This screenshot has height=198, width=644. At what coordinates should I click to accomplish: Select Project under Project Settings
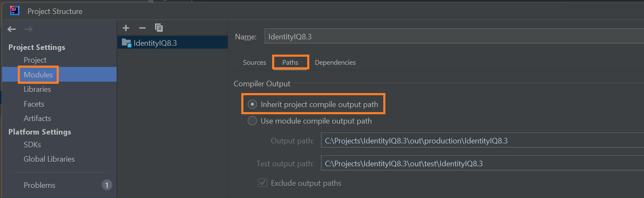[35, 60]
